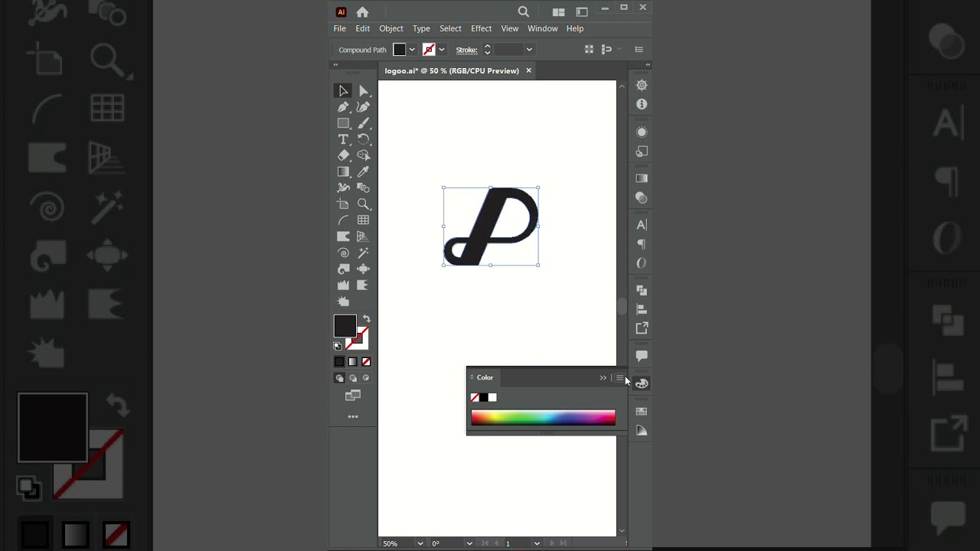The image size is (980, 551).
Task: Choose the None swatch in Color panel
Action: click(475, 397)
